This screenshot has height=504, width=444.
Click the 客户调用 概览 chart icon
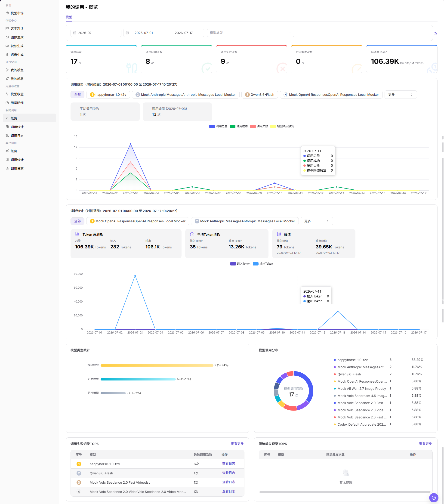coord(7,151)
